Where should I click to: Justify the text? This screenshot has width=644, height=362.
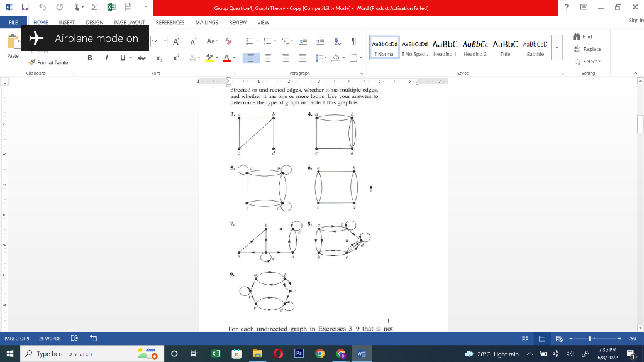coord(302,58)
